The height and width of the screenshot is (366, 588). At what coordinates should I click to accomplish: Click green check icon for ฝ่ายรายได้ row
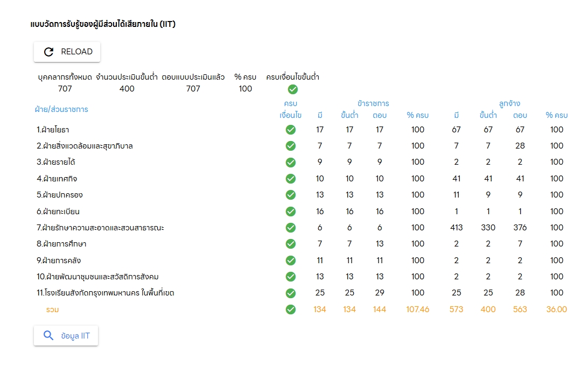(290, 162)
